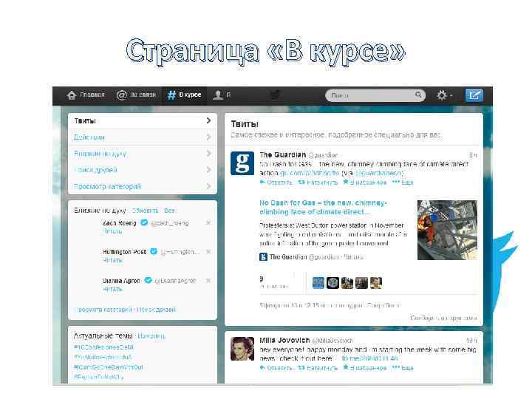Follow Dianna Agron via Читать
Viewport: 532px width, 399px height.
[112, 289]
